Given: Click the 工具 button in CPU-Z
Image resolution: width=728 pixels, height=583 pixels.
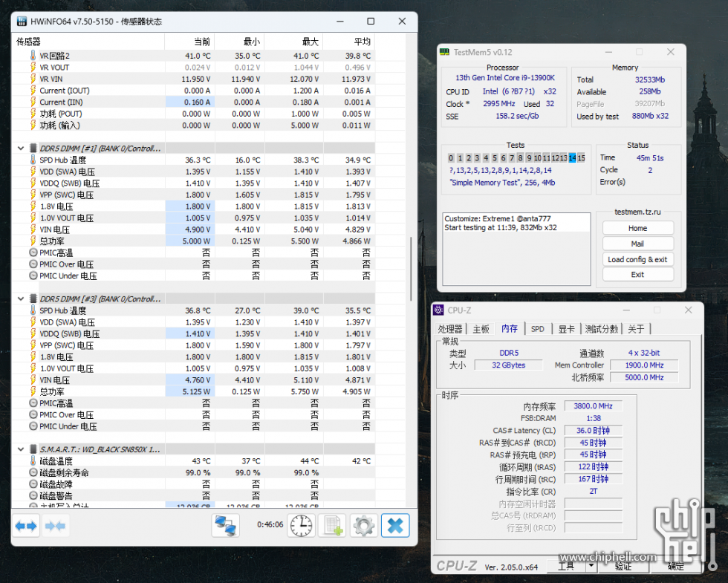Looking at the screenshot, I should click(566, 566).
